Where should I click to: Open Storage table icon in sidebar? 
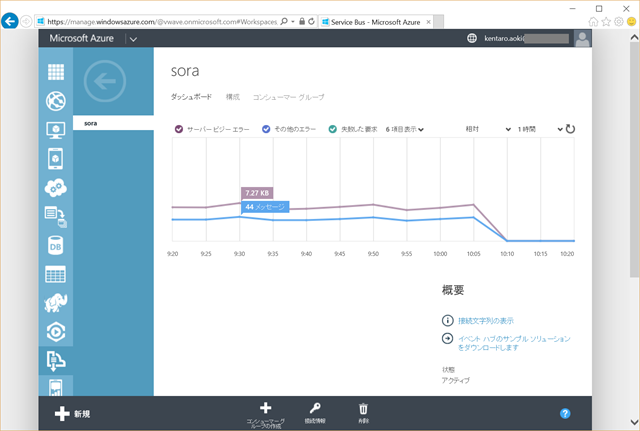[x=56, y=274]
